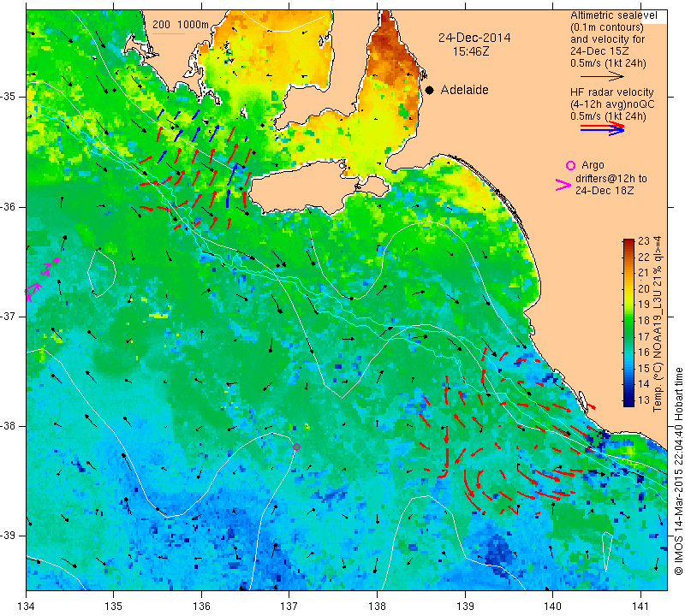Click the colorbar value 17
Screen dimensions: 685x616
coord(644,336)
